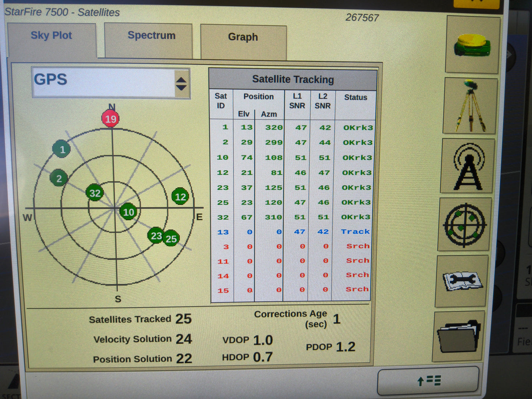Click azimuth 299 in satellite 2 row
Screen dimensions: 532x399
(x=274, y=142)
